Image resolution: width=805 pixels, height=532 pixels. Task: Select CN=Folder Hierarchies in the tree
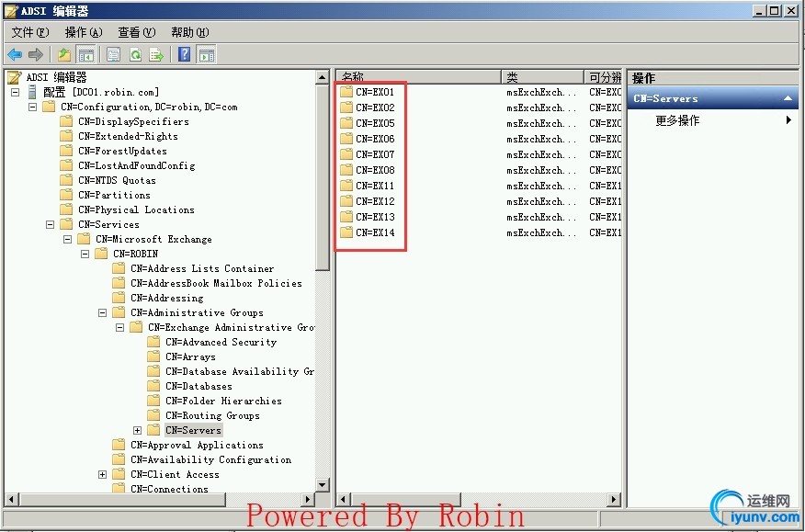click(223, 401)
